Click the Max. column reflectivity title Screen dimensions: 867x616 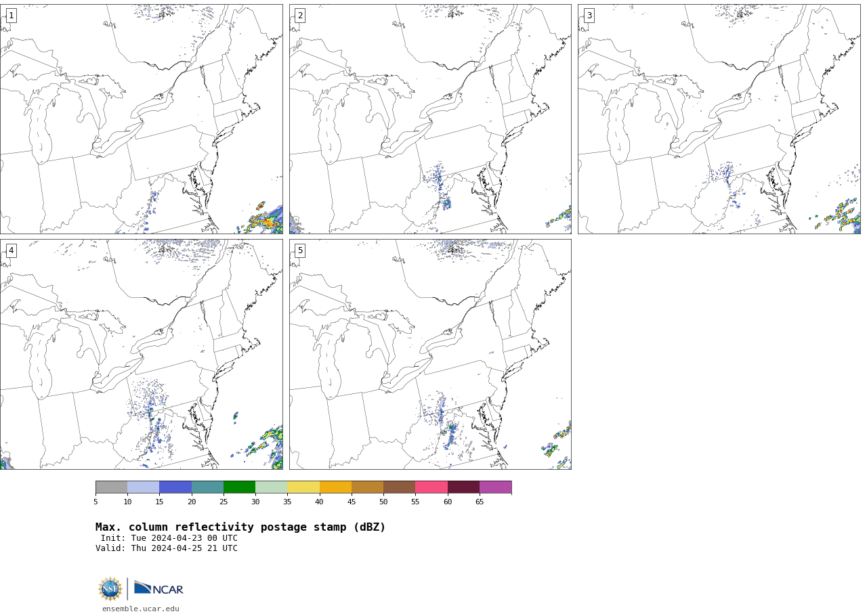point(240,527)
